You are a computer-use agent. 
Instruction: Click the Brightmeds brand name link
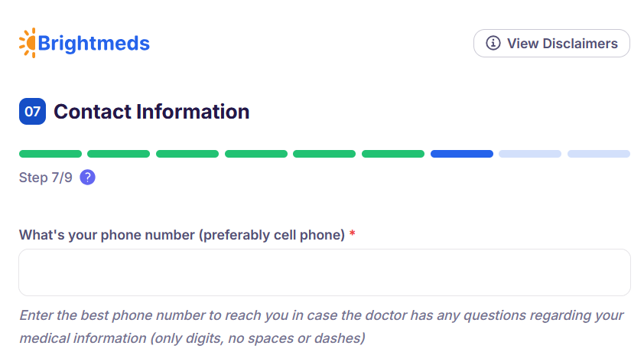(x=93, y=43)
